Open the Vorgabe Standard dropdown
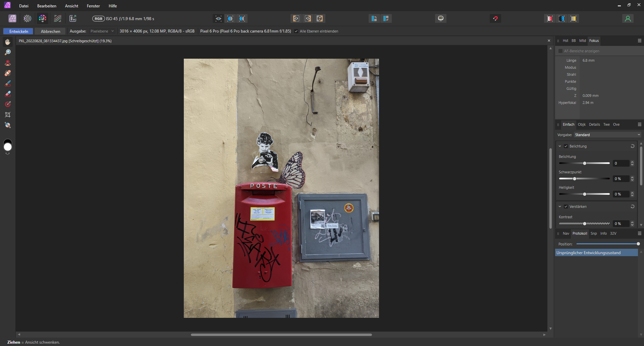Image resolution: width=644 pixels, height=346 pixels. (x=607, y=135)
